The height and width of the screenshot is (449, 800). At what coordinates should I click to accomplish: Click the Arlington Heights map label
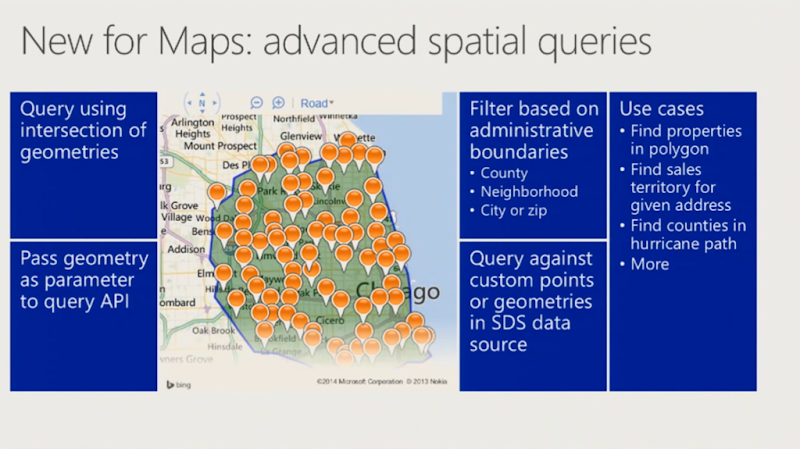coord(192,128)
